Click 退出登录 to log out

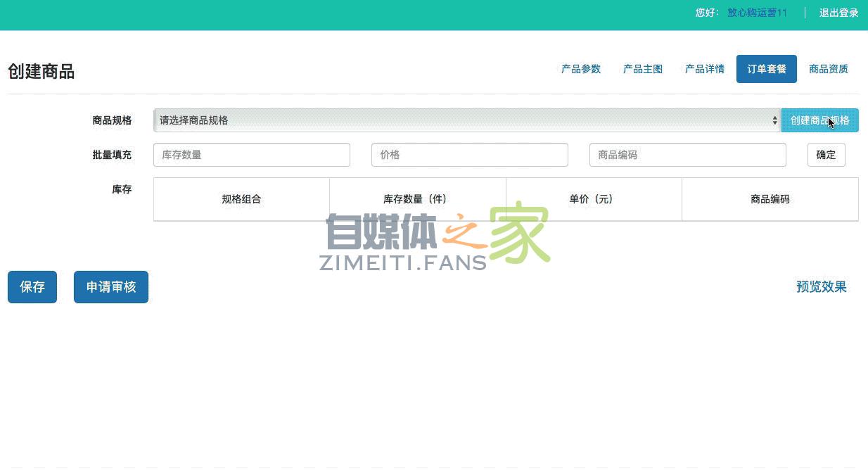(x=838, y=13)
